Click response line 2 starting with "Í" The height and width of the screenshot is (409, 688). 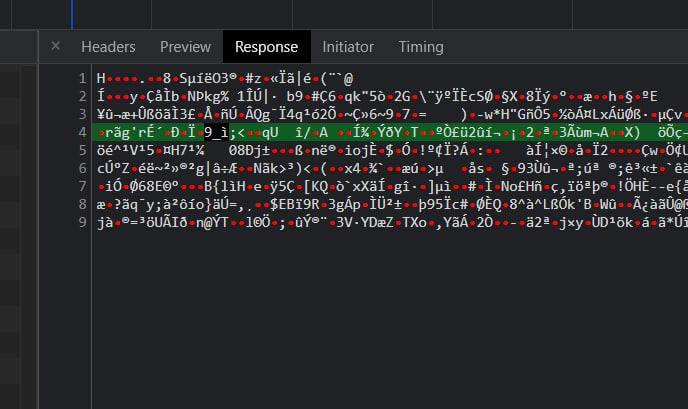[x=377, y=97]
